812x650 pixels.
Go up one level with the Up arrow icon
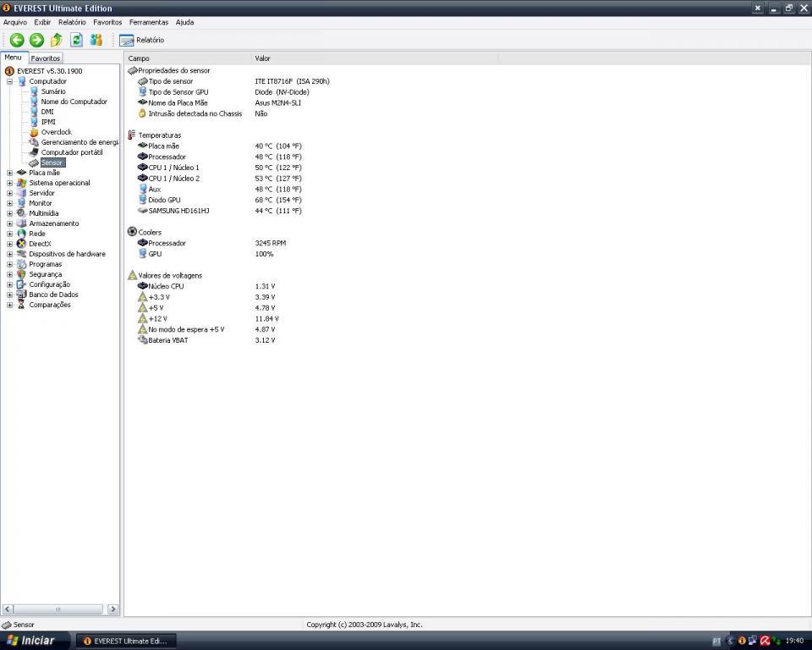coord(57,40)
